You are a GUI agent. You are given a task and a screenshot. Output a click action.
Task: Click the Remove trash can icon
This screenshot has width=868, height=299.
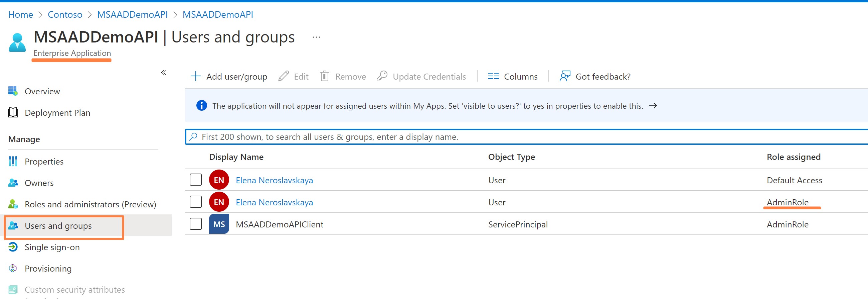tap(325, 76)
